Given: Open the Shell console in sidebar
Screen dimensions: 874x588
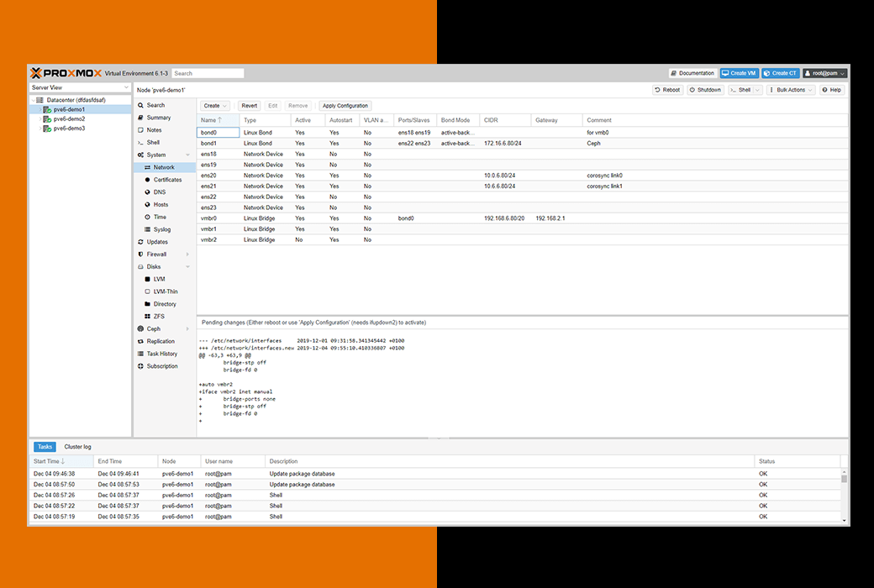Looking at the screenshot, I should click(153, 143).
